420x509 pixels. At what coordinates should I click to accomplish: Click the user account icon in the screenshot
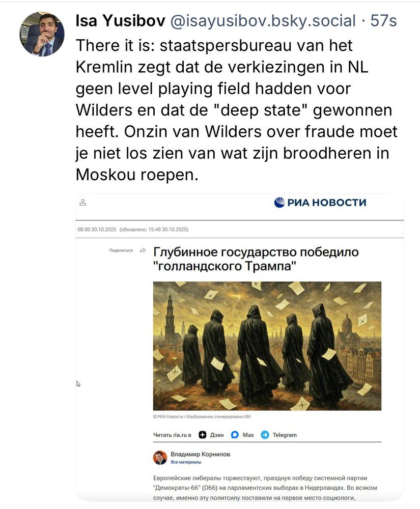point(83,203)
